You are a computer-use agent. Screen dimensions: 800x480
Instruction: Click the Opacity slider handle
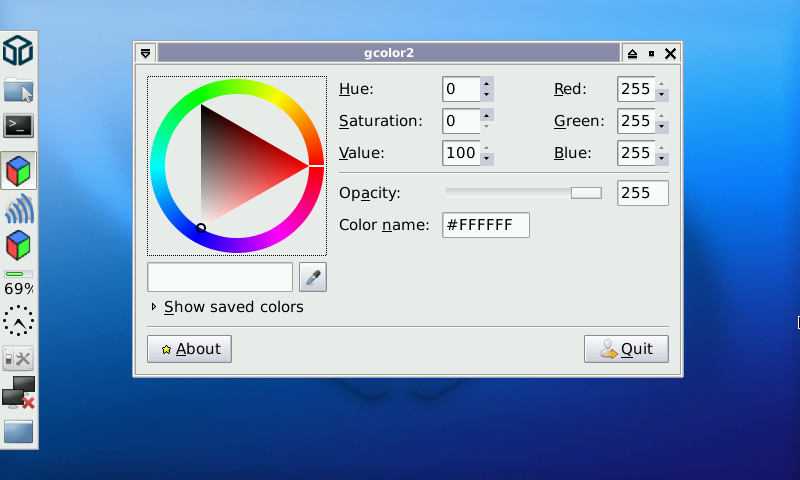[586, 193]
